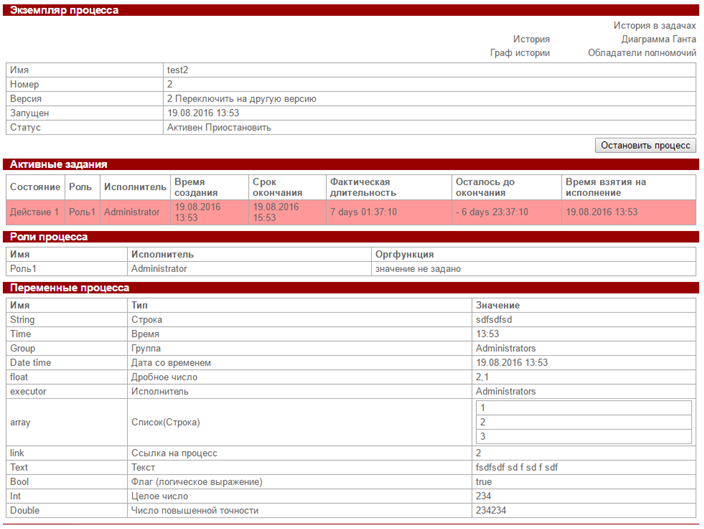Click Administrator in active tasks row
The height and width of the screenshot is (529, 704).
pyautogui.click(x=132, y=212)
